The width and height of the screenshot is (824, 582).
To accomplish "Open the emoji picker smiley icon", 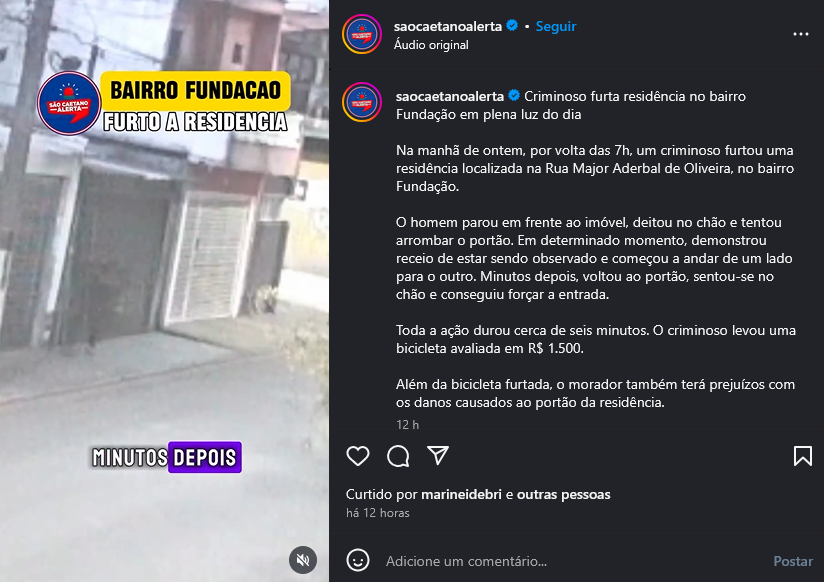I will coord(358,560).
